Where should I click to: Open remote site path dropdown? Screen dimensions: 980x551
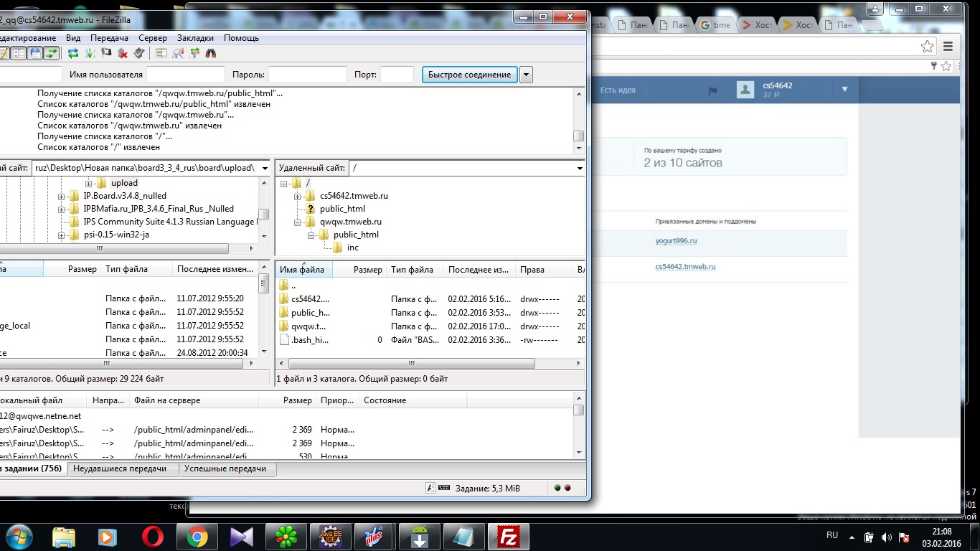580,168
